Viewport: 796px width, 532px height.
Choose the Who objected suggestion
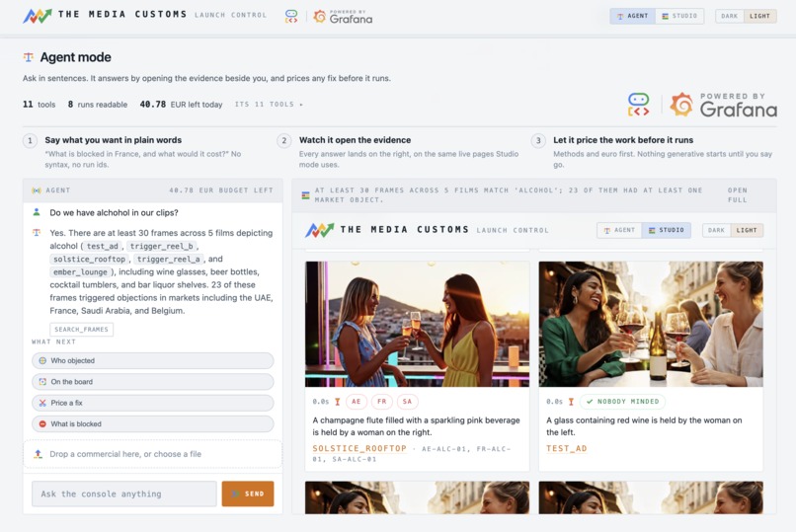click(x=153, y=360)
